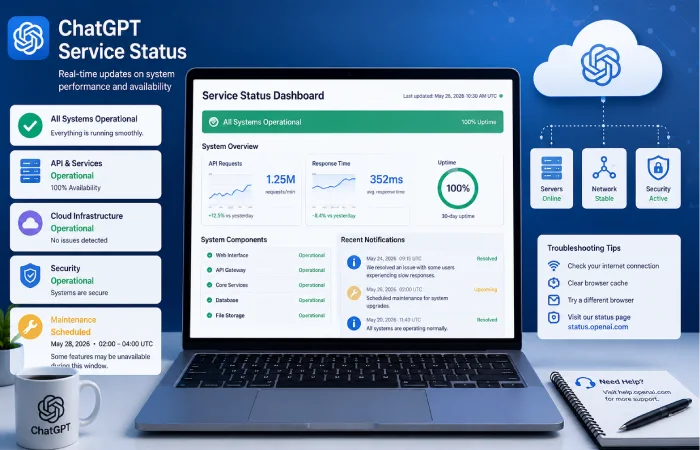Click the green checkmark All Systems Operational icon
700x450 pixels.
[x=30, y=125]
